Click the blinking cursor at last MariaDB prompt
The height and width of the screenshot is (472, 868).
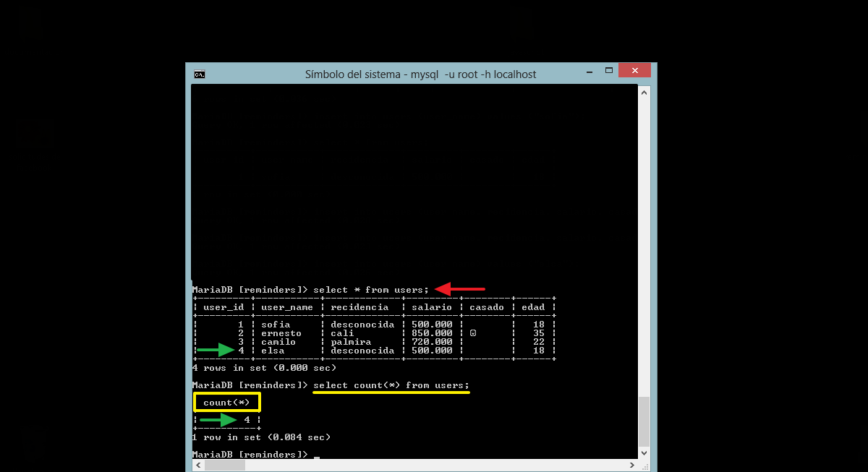317,455
